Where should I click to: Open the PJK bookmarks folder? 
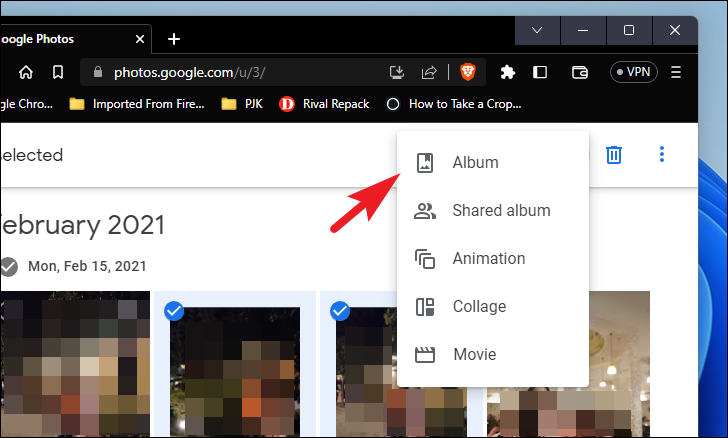coord(242,104)
